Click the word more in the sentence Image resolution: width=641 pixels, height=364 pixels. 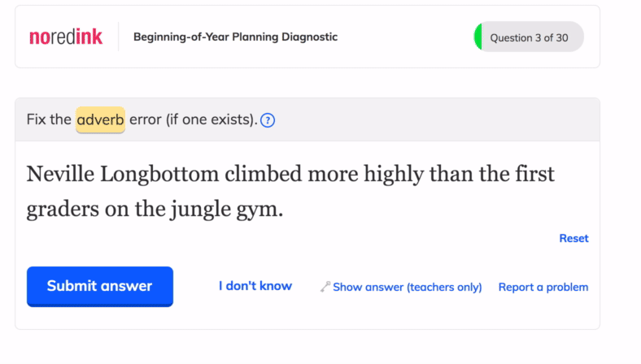(x=333, y=175)
